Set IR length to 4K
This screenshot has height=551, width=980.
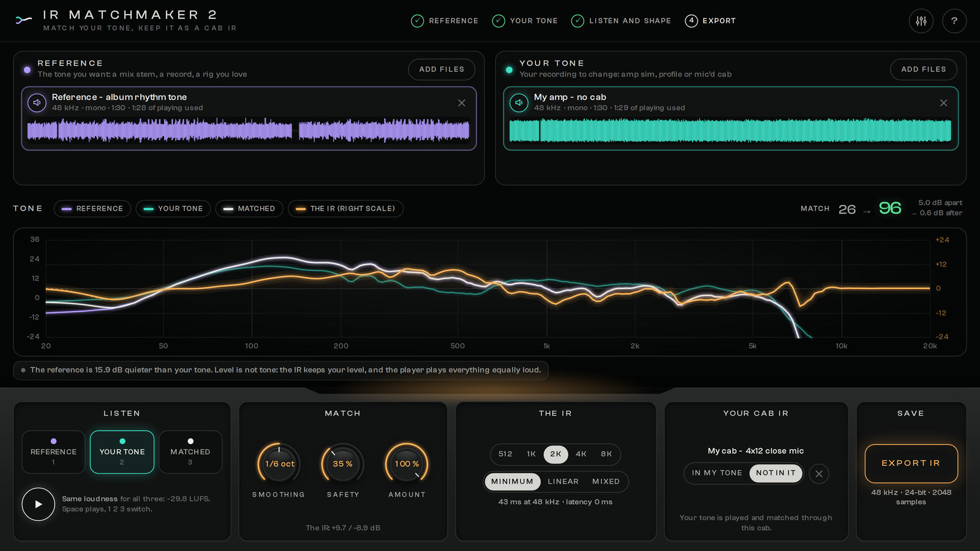581,454
